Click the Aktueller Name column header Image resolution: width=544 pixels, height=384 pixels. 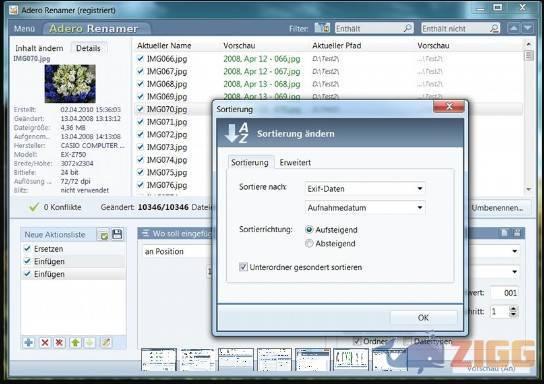[x=164, y=45]
